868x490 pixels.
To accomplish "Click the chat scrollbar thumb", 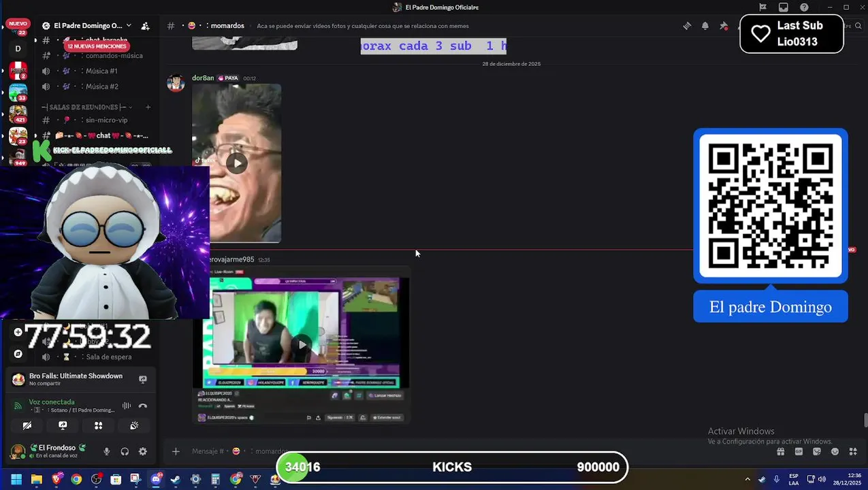I will (x=865, y=420).
